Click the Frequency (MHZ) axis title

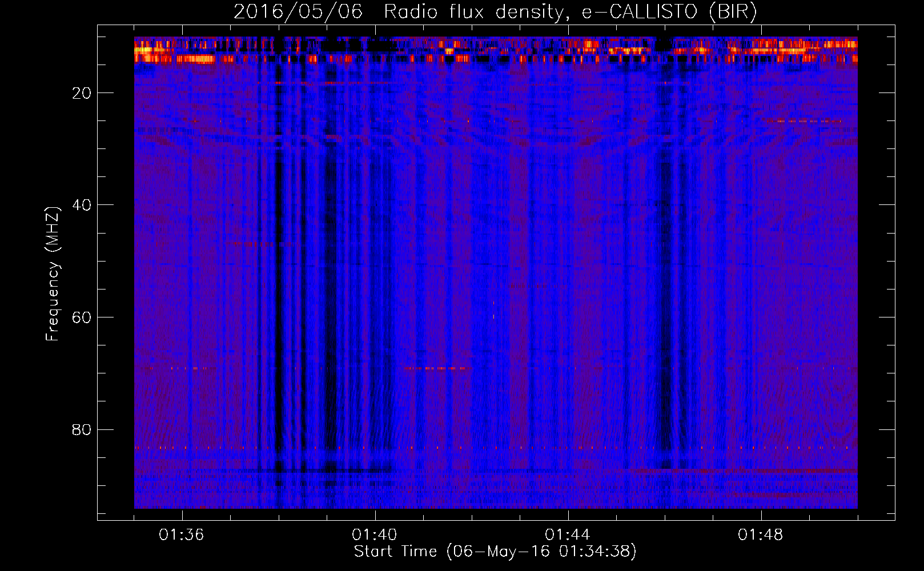click(x=53, y=274)
